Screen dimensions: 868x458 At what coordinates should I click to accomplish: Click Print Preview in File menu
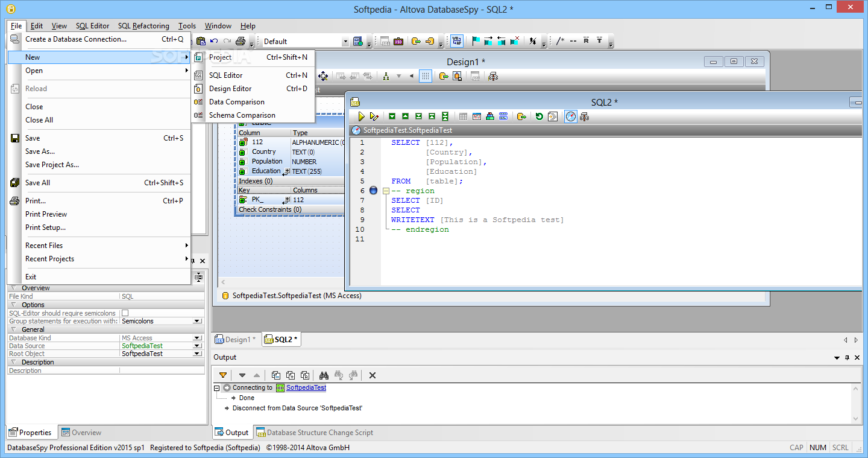[x=99, y=214]
